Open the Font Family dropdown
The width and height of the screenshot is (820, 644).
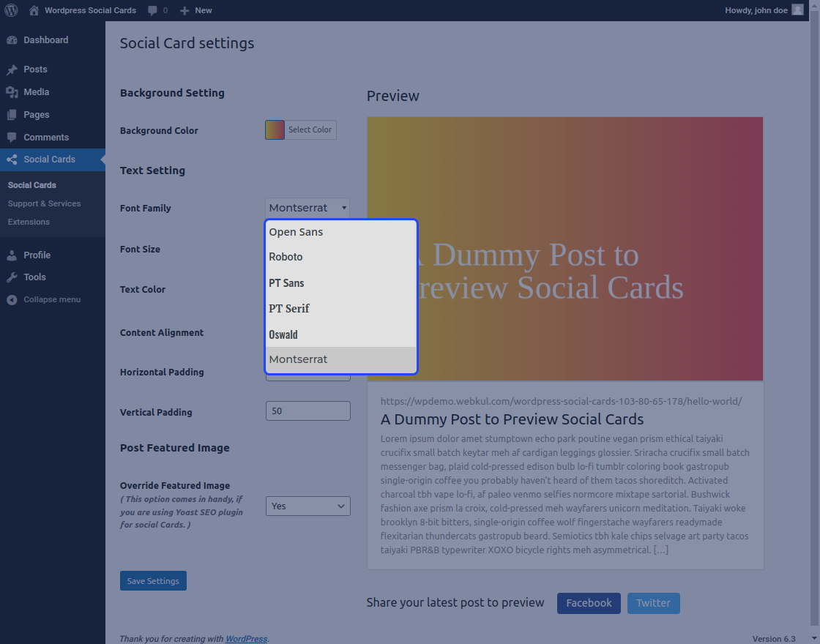[x=307, y=208]
